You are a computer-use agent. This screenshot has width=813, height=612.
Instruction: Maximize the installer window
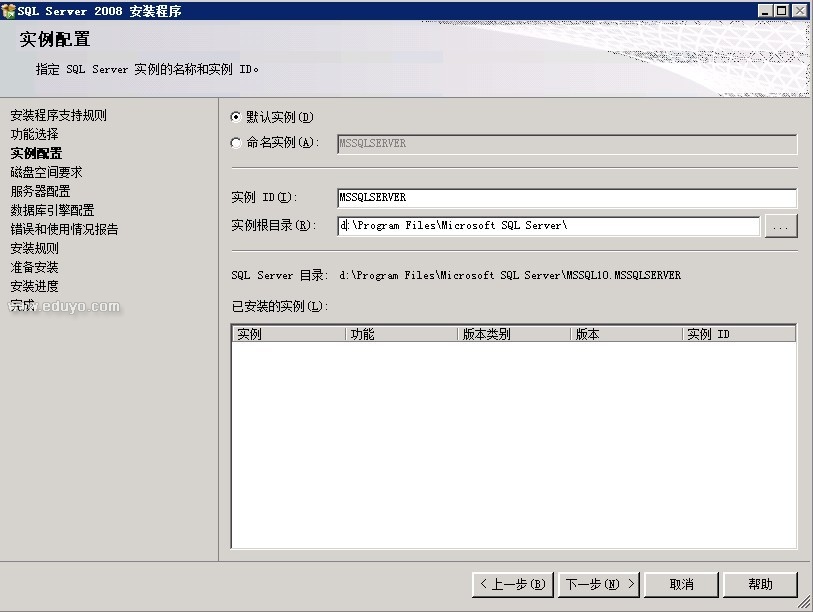tap(782, 10)
